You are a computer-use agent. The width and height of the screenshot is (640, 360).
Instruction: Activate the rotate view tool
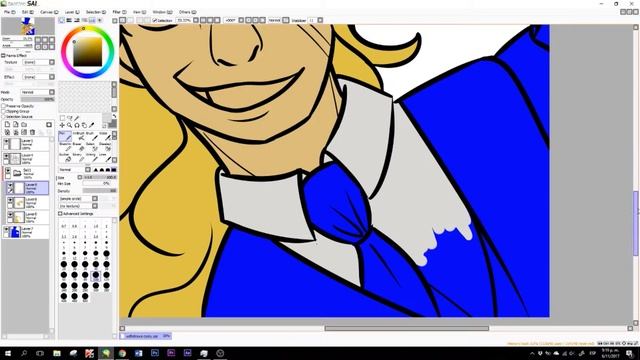(x=77, y=125)
